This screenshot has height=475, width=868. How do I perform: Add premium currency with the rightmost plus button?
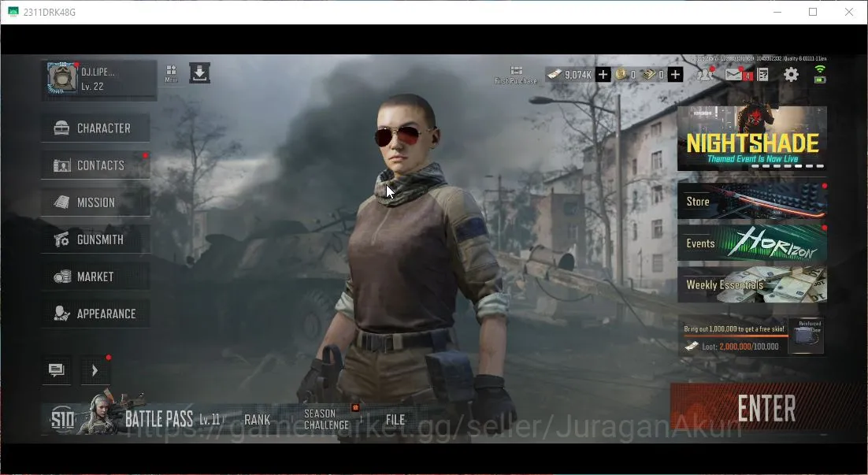pyautogui.click(x=675, y=74)
